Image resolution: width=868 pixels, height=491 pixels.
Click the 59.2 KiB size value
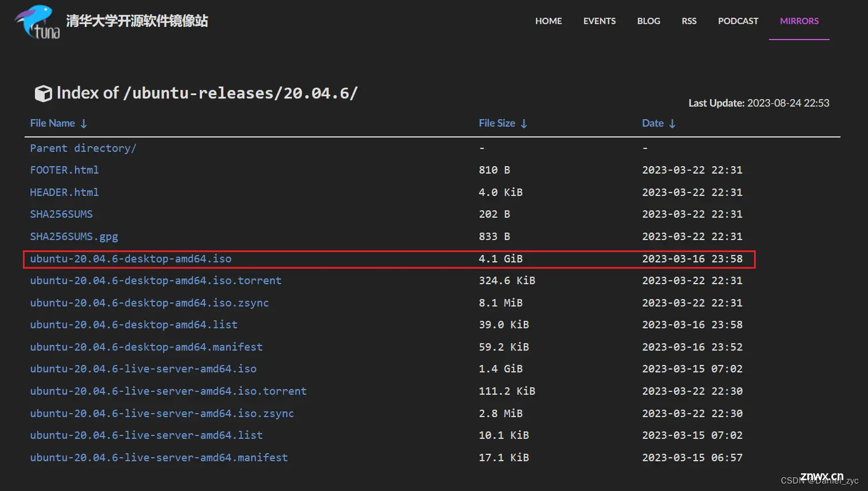[504, 347]
